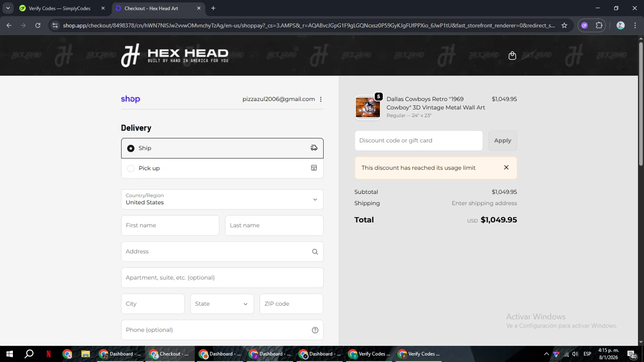This screenshot has width=644, height=362.
Task: Select the Pick up delivery option
Action: click(222, 168)
